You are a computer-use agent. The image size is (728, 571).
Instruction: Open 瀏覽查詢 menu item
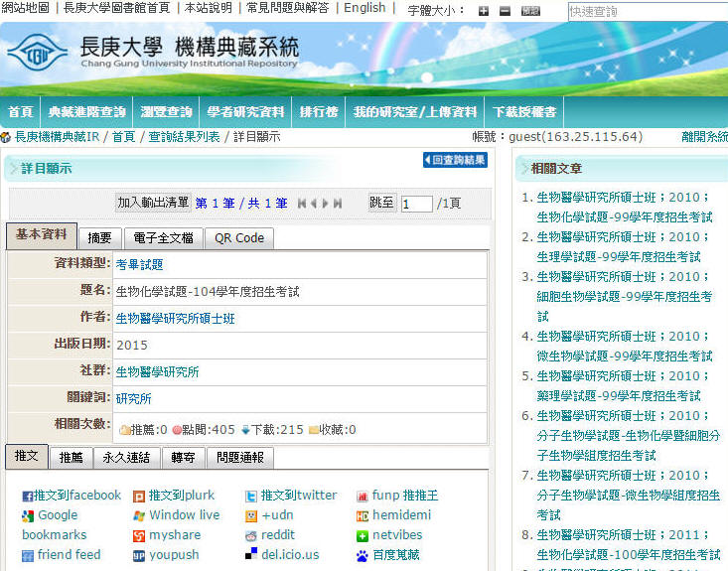166,112
